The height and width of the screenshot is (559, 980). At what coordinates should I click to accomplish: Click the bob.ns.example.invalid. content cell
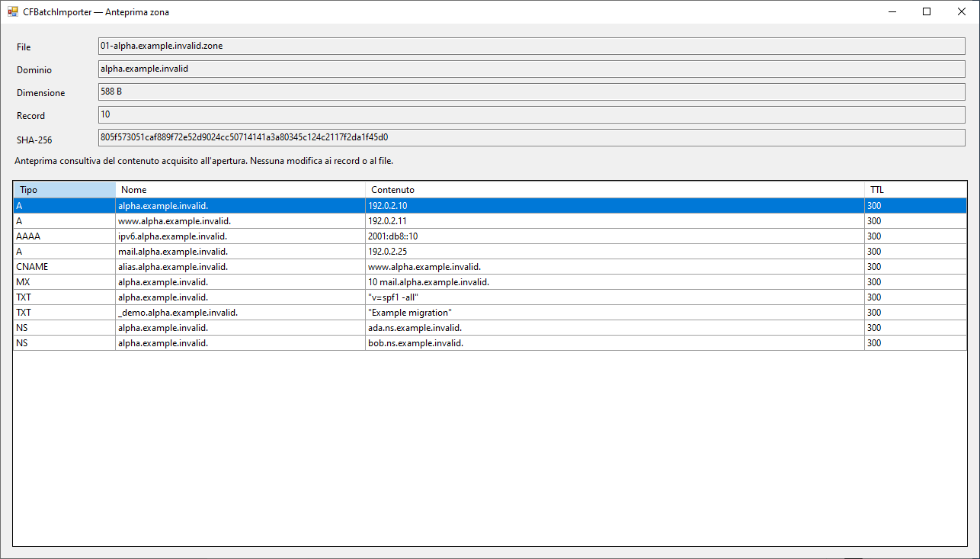point(615,343)
